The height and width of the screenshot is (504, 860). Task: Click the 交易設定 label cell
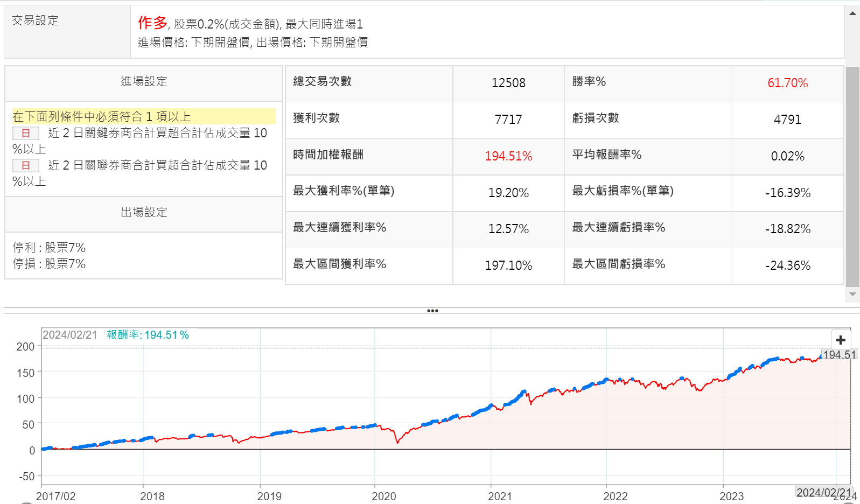click(36, 20)
